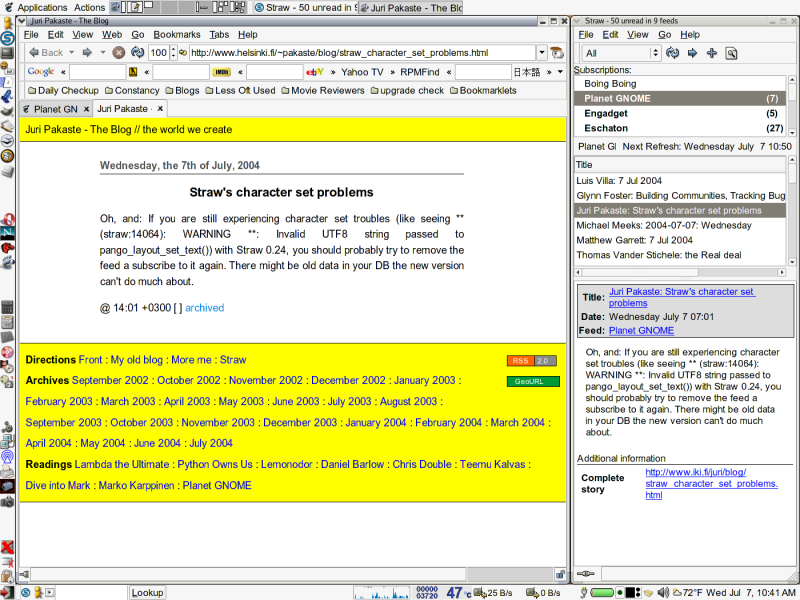Open the Movie Reviewers bookmark folder
The height and width of the screenshot is (600, 800).
[322, 90]
